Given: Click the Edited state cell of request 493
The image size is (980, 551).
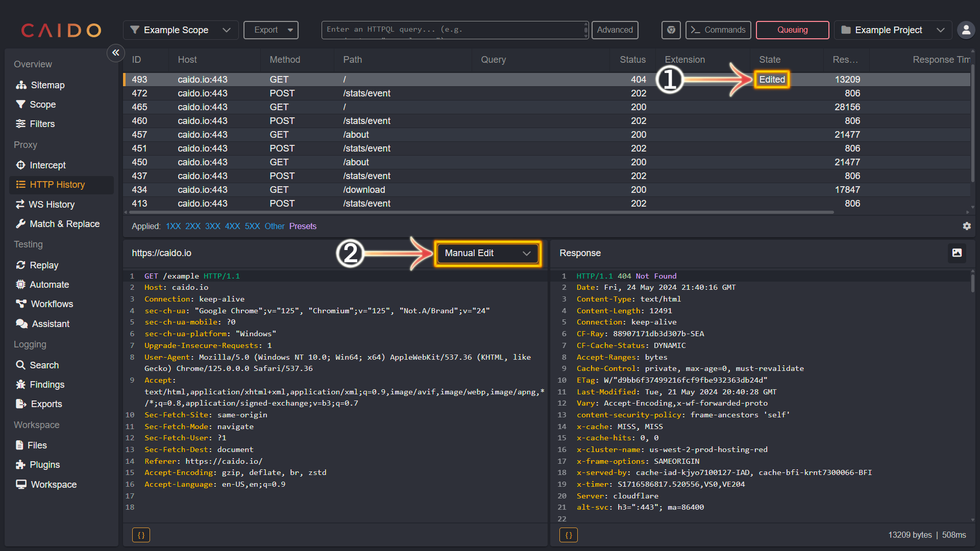Looking at the screenshot, I should click(x=772, y=80).
